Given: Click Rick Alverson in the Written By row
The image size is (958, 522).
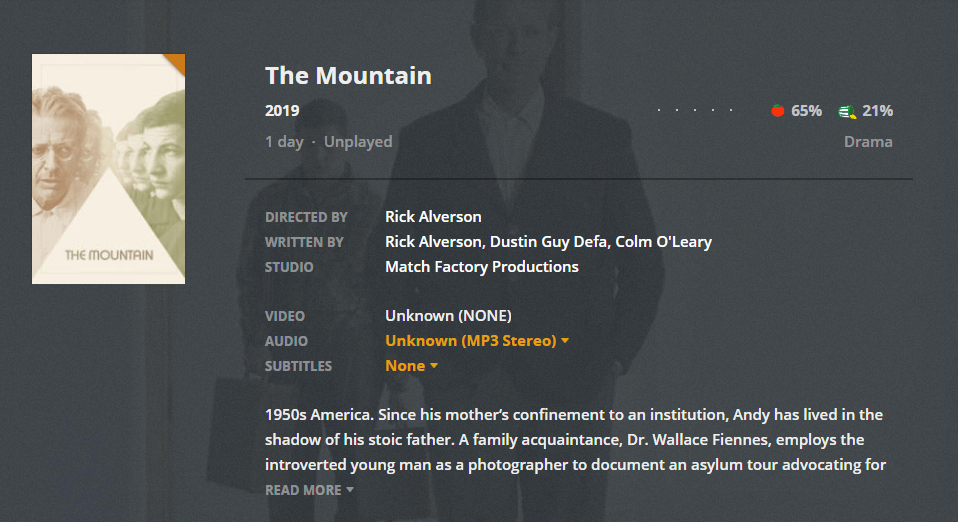Looking at the screenshot, I should [x=433, y=242].
